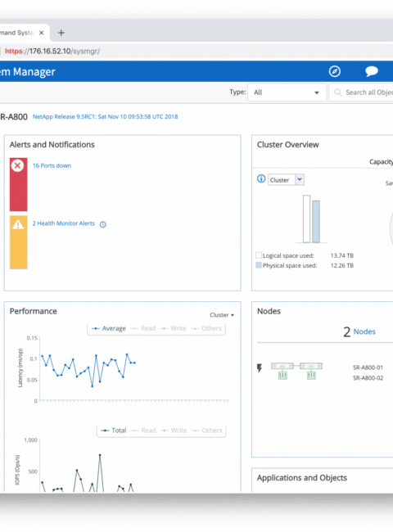Toggle the Others latency series legend

pyautogui.click(x=206, y=328)
